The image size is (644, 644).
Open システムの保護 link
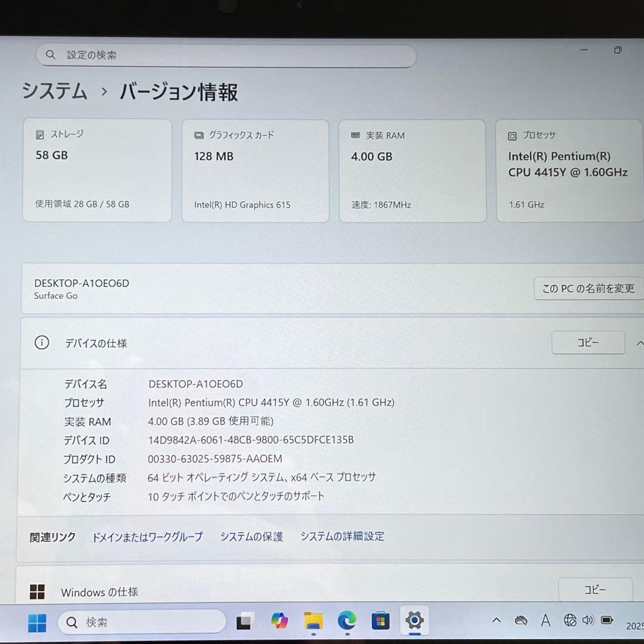pos(252,537)
